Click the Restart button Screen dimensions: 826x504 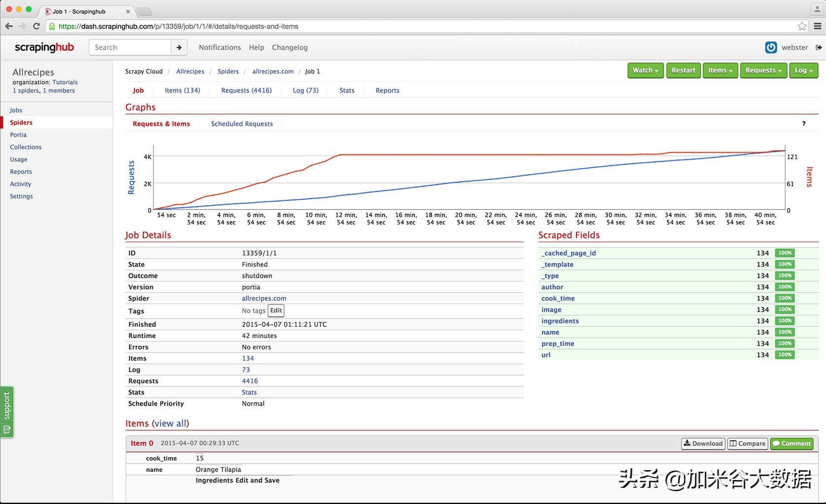coord(683,70)
